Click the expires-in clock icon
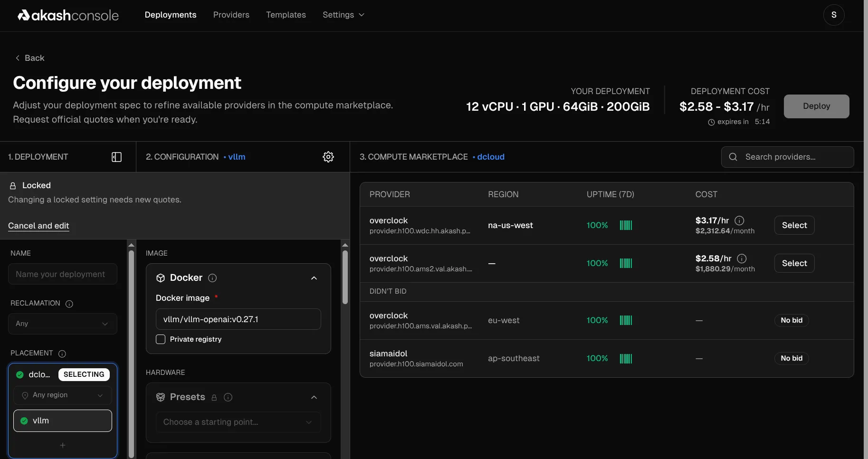The image size is (868, 459). [711, 122]
